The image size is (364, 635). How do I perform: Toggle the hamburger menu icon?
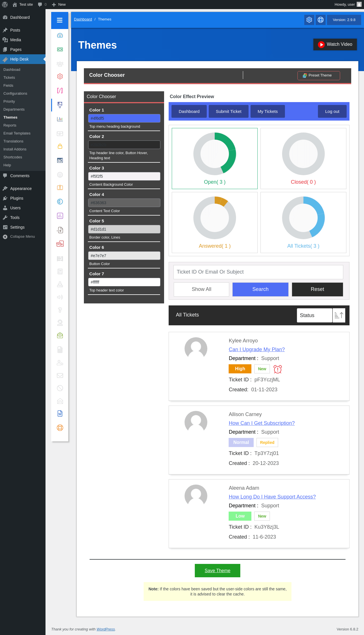pyautogui.click(x=60, y=20)
